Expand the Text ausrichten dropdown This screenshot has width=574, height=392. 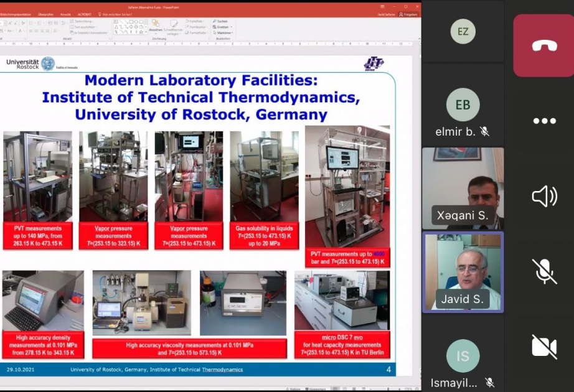(x=83, y=27)
